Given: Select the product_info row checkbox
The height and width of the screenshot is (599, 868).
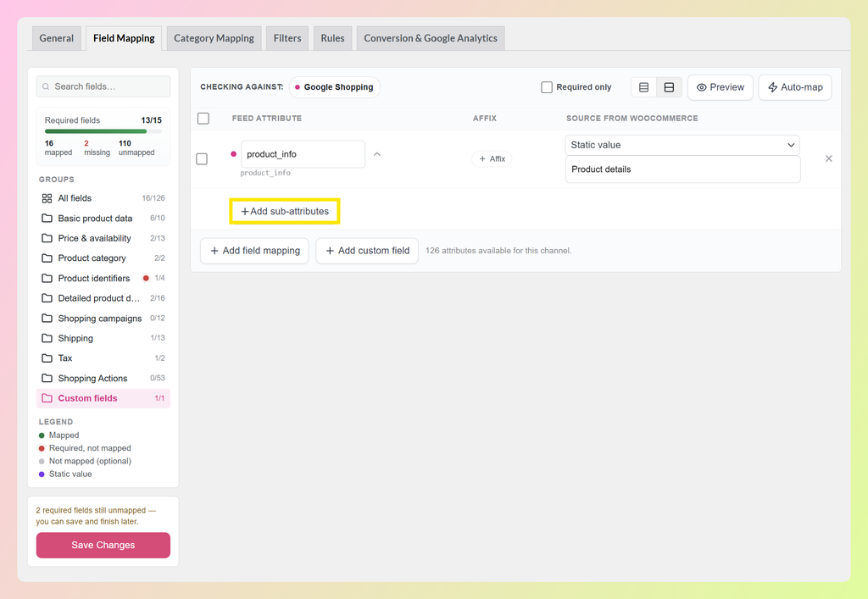Looking at the screenshot, I should pyautogui.click(x=202, y=158).
